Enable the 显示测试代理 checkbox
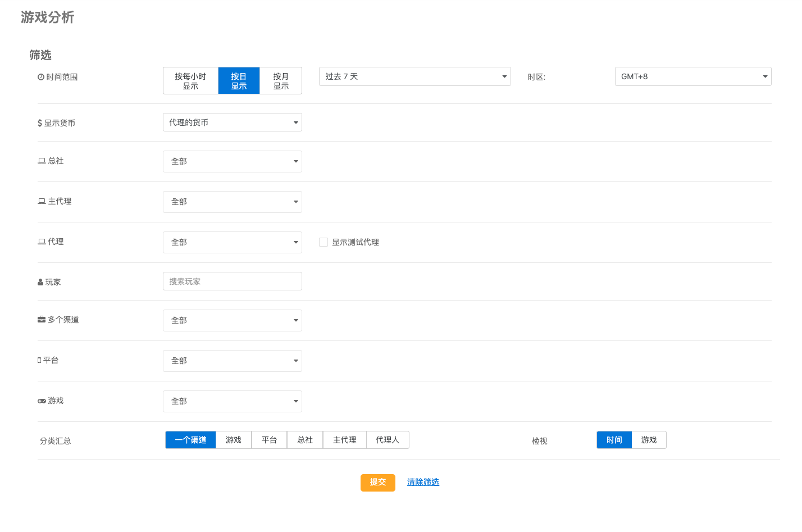The image size is (802, 532). (x=323, y=242)
